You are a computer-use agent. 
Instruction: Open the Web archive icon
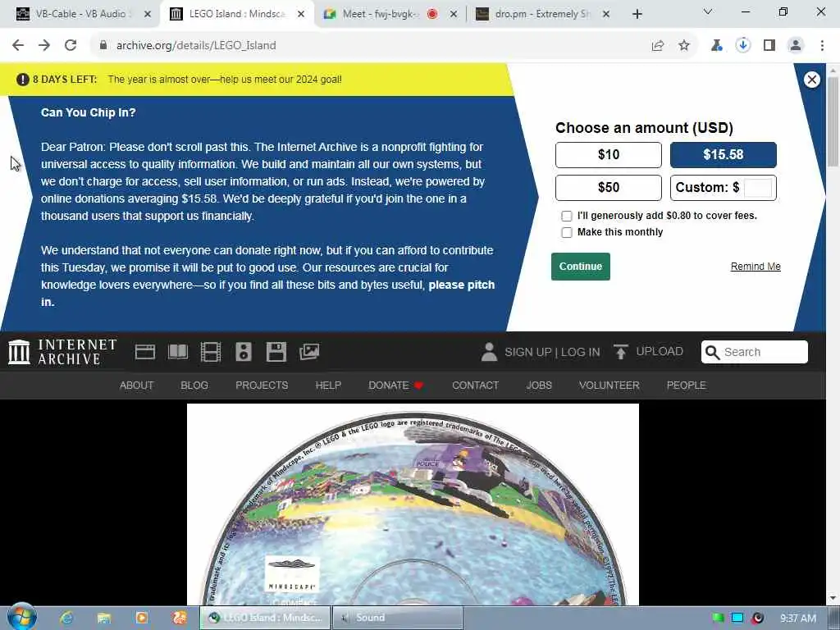coord(145,352)
